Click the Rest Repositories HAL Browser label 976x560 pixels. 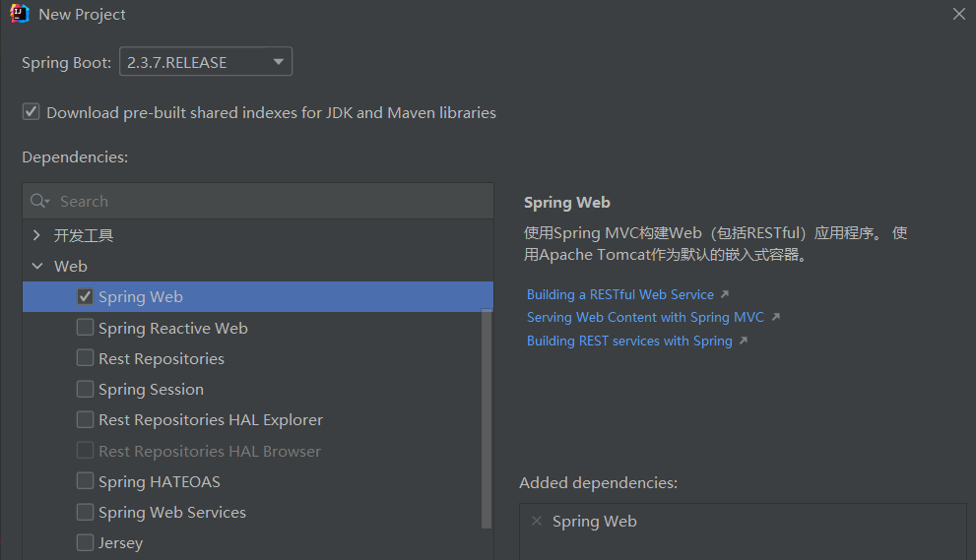tap(210, 451)
